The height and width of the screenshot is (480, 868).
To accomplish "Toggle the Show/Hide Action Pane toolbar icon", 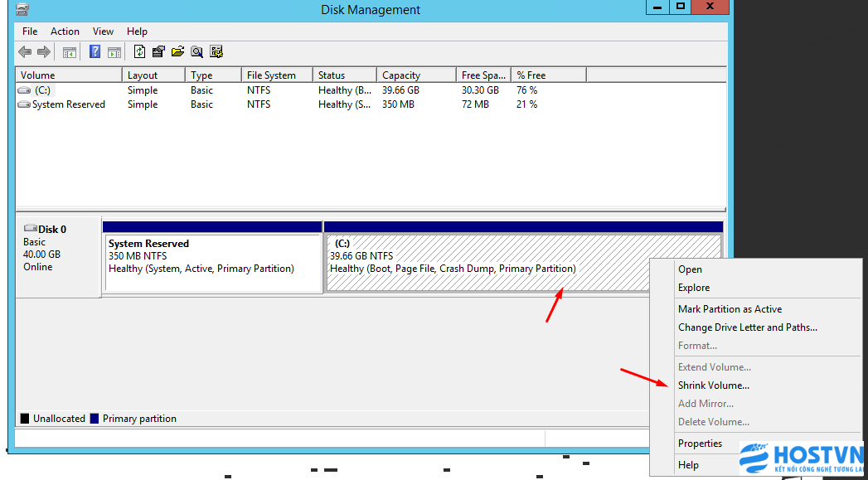I will coord(114,52).
